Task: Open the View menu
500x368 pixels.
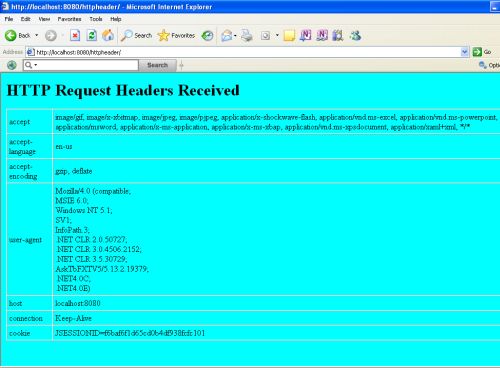Action: [x=44, y=19]
